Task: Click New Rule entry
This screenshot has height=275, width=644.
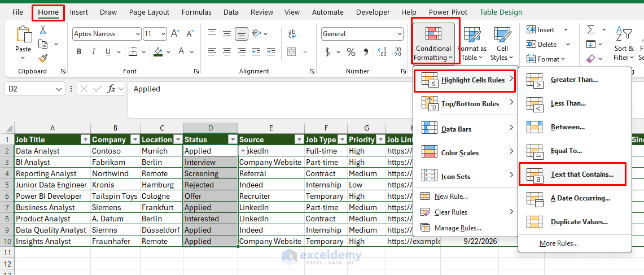Action: click(451, 197)
